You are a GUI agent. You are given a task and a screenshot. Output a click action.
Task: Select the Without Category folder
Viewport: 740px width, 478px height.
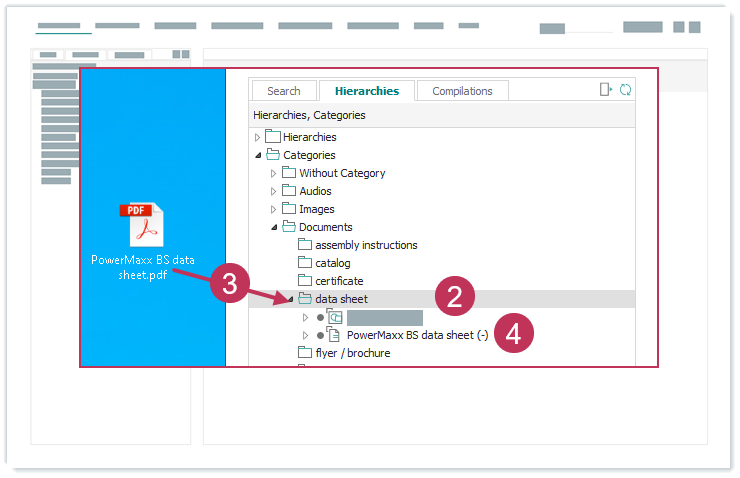pyautogui.click(x=342, y=173)
